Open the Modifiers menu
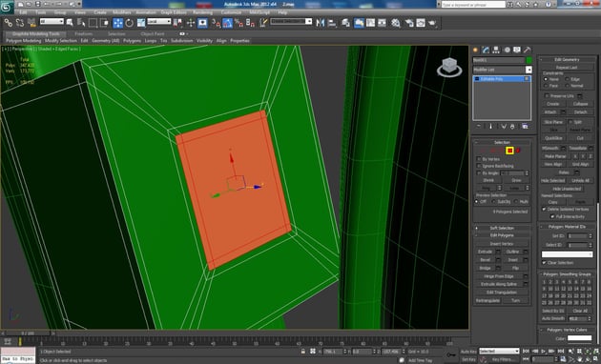The height and width of the screenshot is (364, 601). coord(122,12)
